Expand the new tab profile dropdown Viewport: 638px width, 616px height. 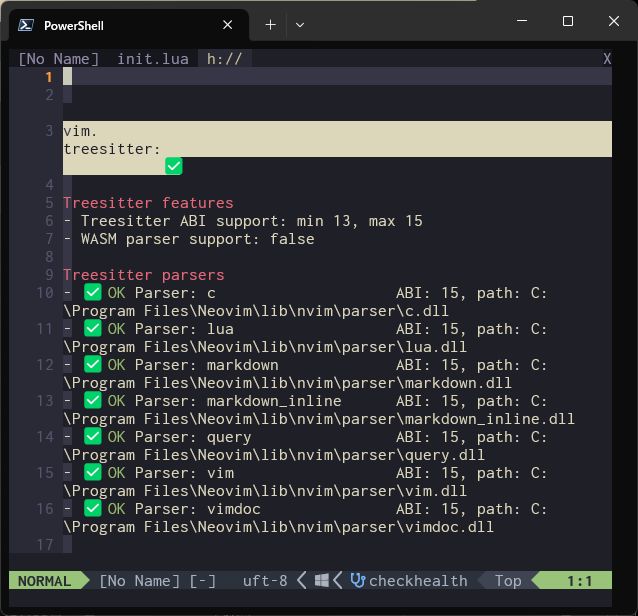(299, 25)
